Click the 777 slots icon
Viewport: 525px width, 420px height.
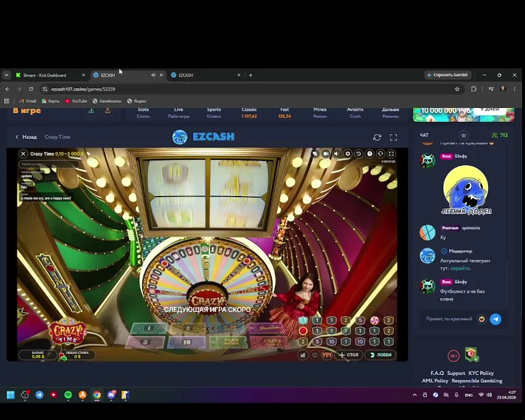point(327,355)
